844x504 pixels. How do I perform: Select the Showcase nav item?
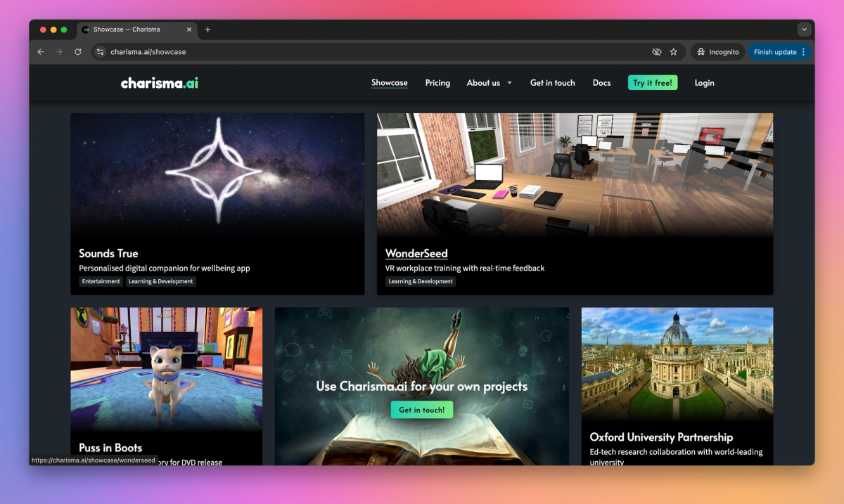point(390,83)
